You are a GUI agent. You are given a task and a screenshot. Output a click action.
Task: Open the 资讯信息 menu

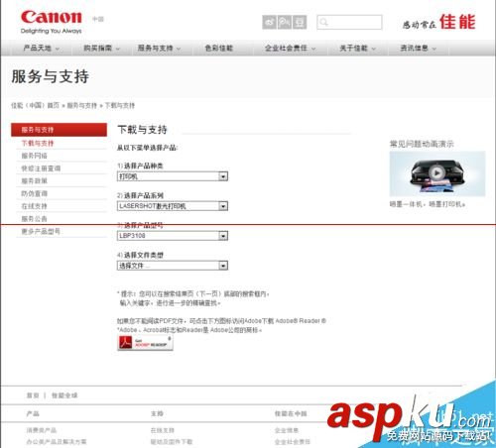tap(418, 49)
